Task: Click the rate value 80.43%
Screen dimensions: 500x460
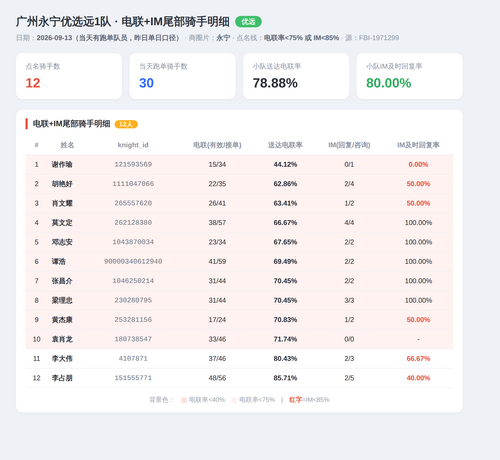Action: coord(285,358)
